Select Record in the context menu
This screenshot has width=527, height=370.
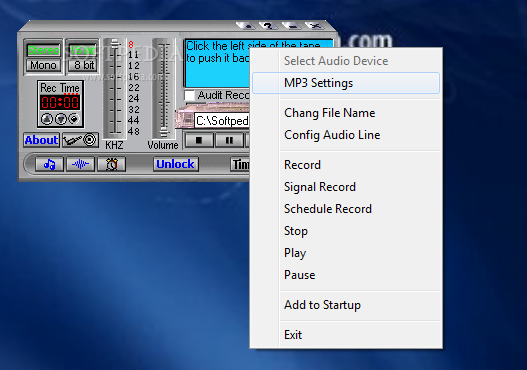tap(346, 165)
